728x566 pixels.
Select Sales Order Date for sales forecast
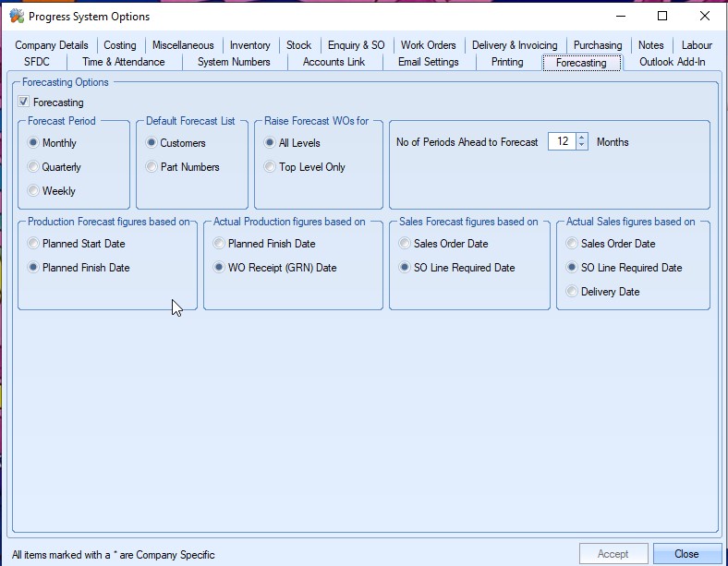coord(406,244)
